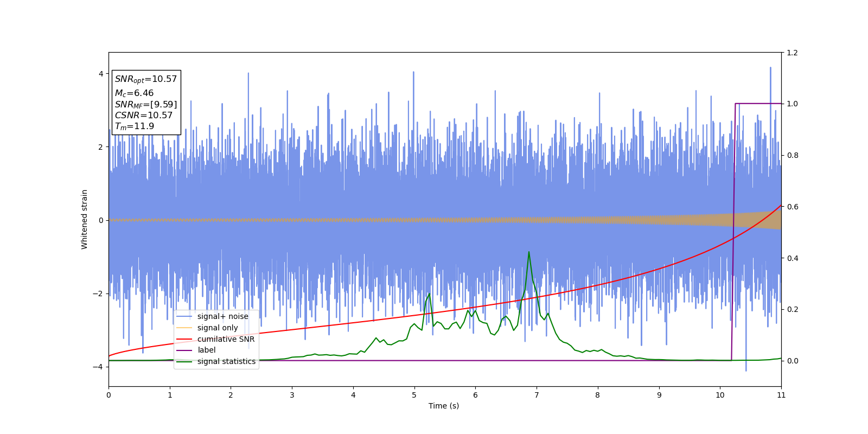Click the 'cumilative SNR' legend text
The image size is (868, 434).
point(226,339)
